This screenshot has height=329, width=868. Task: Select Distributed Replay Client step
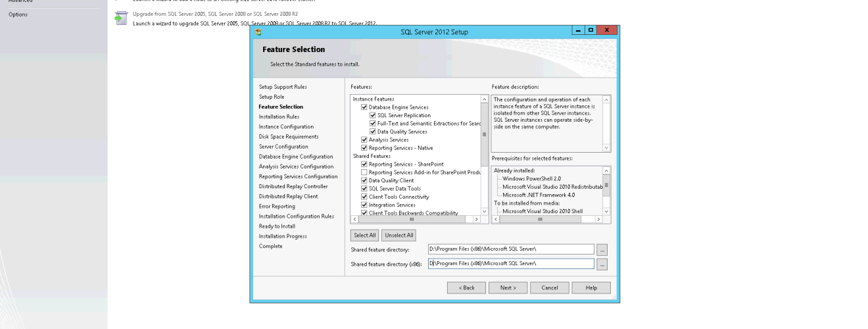[x=288, y=196]
